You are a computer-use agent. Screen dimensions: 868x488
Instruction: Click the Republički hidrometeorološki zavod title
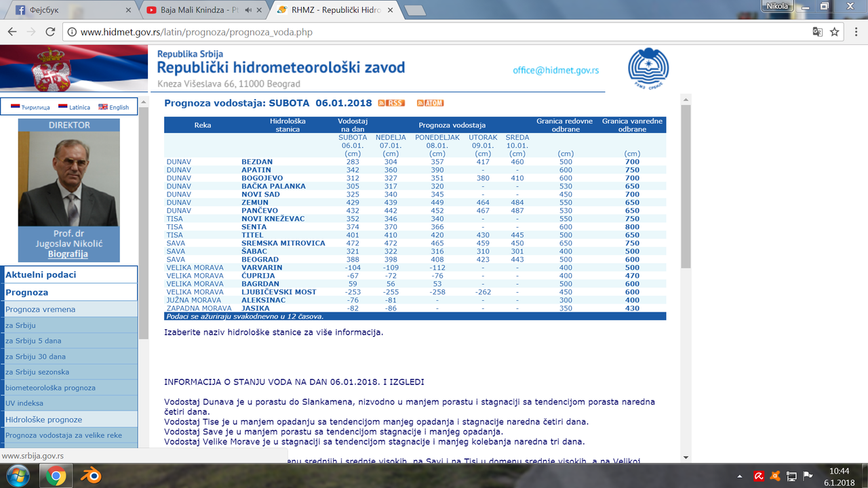[281, 68]
